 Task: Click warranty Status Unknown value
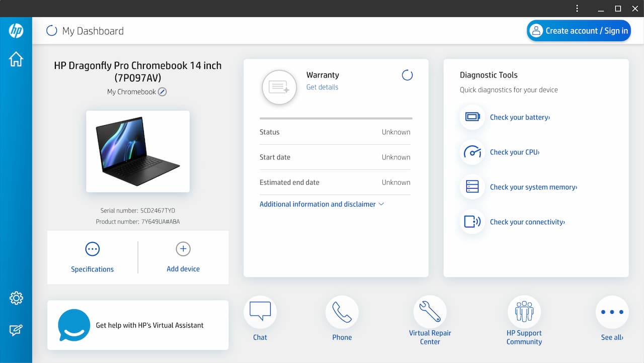[396, 132]
